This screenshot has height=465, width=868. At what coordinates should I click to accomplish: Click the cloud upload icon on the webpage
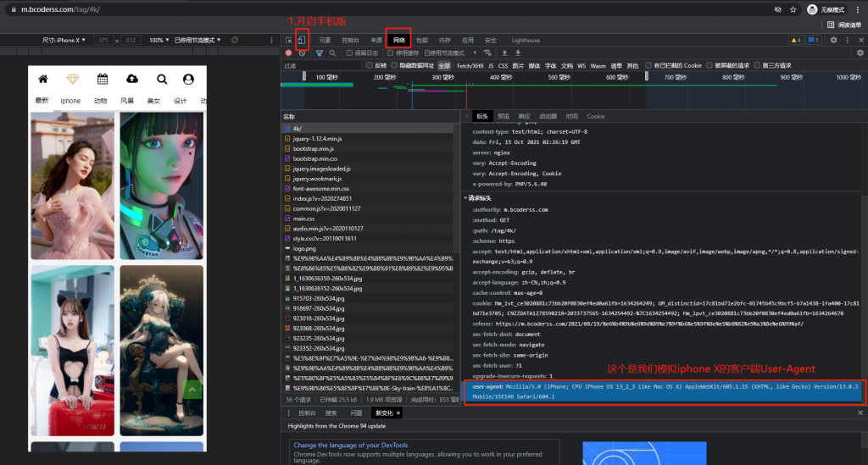point(131,80)
